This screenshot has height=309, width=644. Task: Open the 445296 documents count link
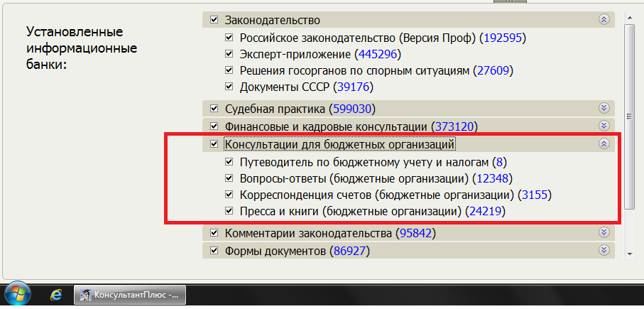pyautogui.click(x=378, y=55)
